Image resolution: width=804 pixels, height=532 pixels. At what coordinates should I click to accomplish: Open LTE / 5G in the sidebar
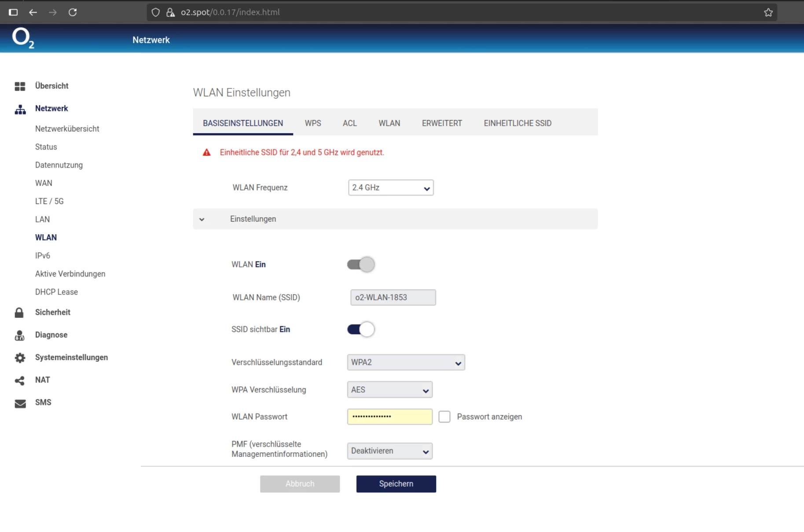click(49, 201)
